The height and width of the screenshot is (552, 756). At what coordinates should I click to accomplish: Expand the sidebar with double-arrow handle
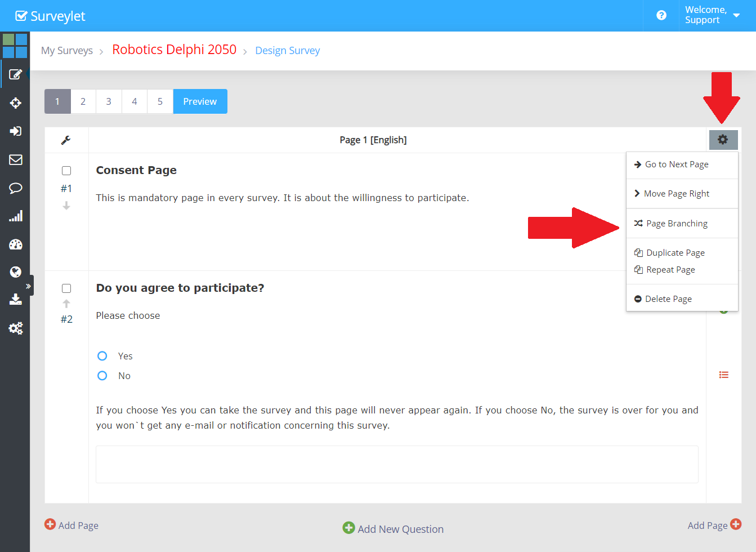(28, 286)
